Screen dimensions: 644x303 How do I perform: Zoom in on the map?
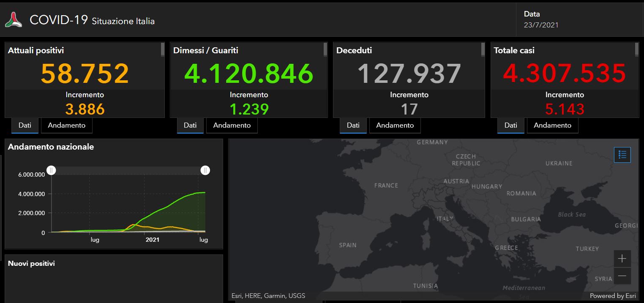click(x=622, y=258)
